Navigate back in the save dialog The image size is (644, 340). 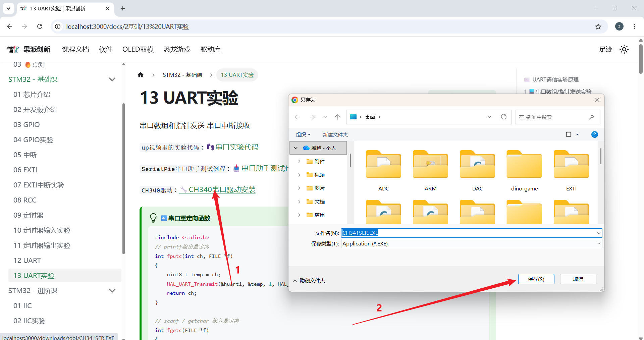(298, 117)
